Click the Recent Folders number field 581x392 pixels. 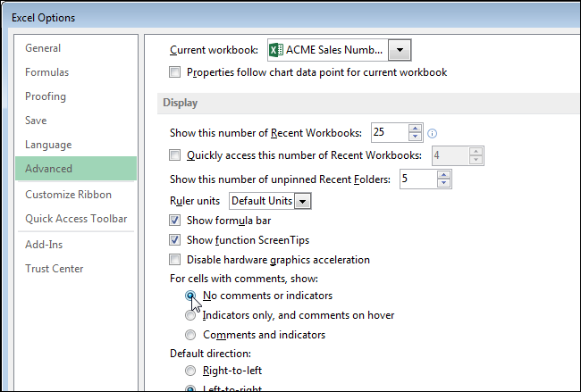[417, 179]
